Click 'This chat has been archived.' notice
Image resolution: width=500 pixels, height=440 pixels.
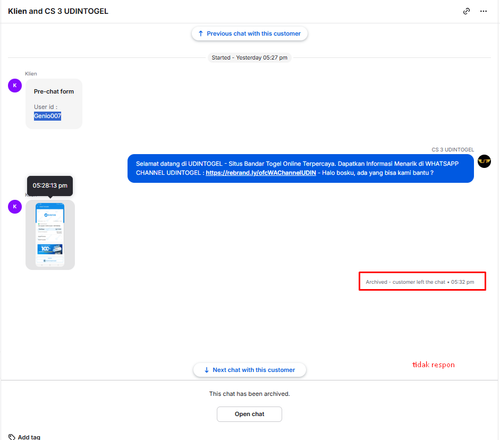click(249, 394)
